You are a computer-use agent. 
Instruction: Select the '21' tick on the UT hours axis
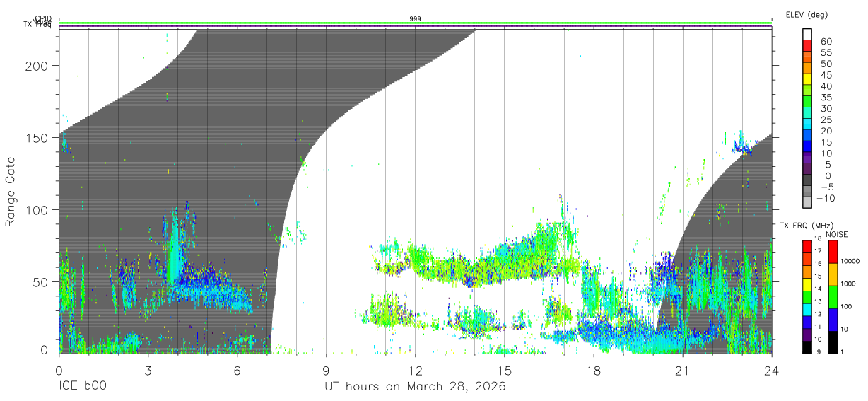[683, 370]
